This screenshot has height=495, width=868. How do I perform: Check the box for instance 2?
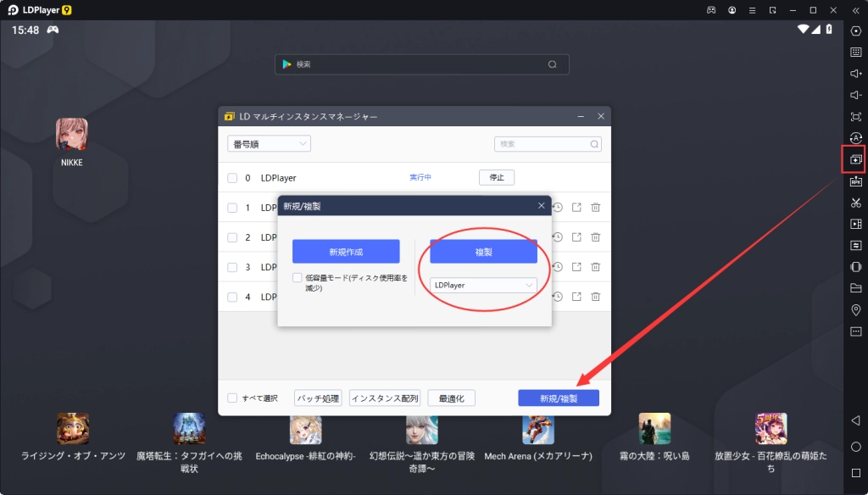click(232, 237)
